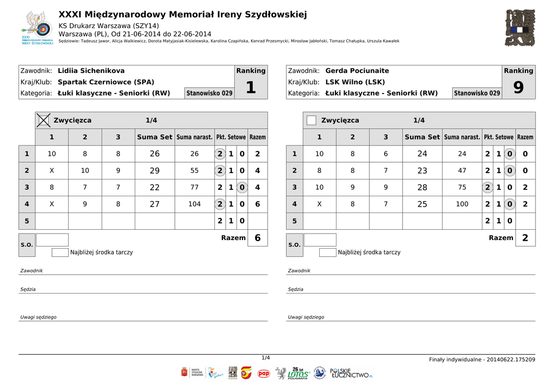
Task: Select circled 2 in Gerda's set 3 points
Action: tap(487, 188)
